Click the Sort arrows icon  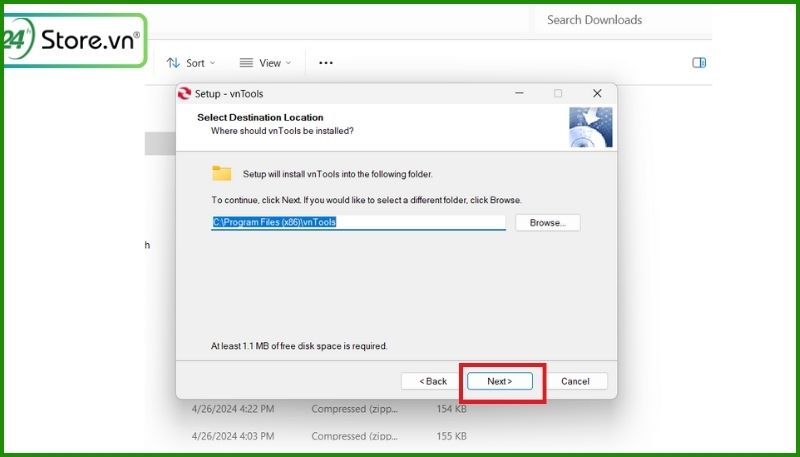click(173, 63)
